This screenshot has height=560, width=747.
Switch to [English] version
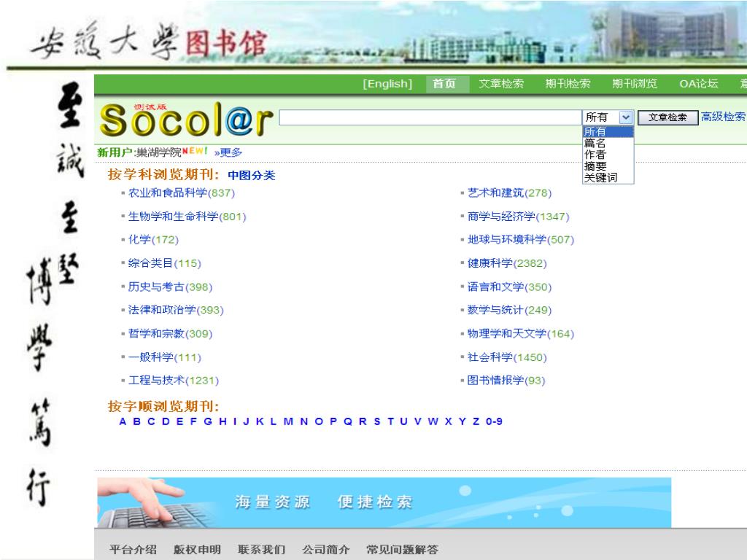(387, 84)
